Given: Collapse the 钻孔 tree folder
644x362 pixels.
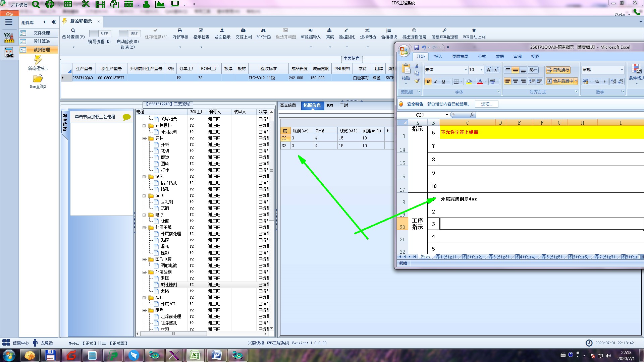Looking at the screenshot, I should (145, 177).
